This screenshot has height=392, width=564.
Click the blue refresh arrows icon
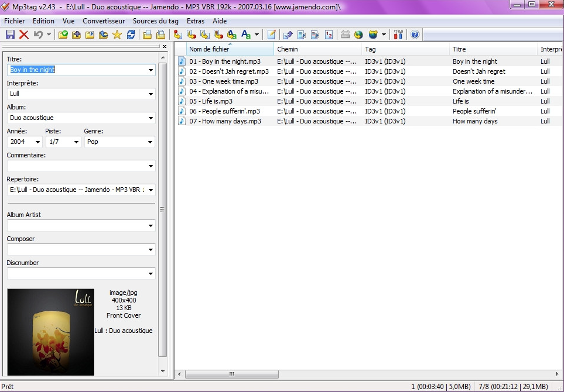131,35
